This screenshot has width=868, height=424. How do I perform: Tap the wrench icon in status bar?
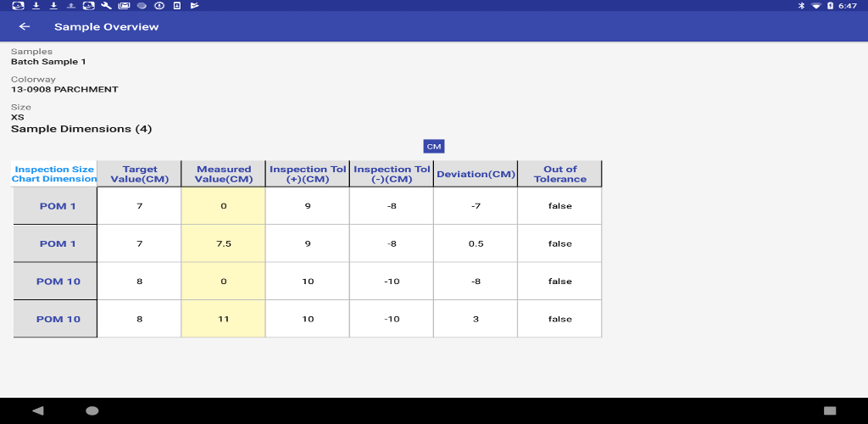(x=106, y=6)
